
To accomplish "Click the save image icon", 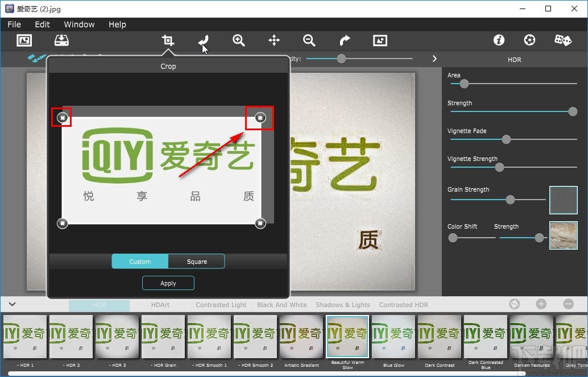I will click(x=61, y=40).
